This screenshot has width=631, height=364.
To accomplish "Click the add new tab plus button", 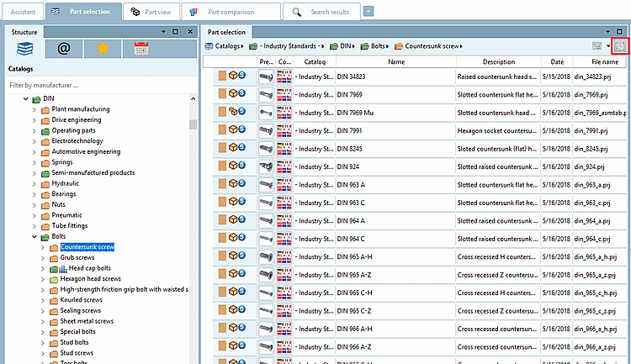I will click(369, 12).
